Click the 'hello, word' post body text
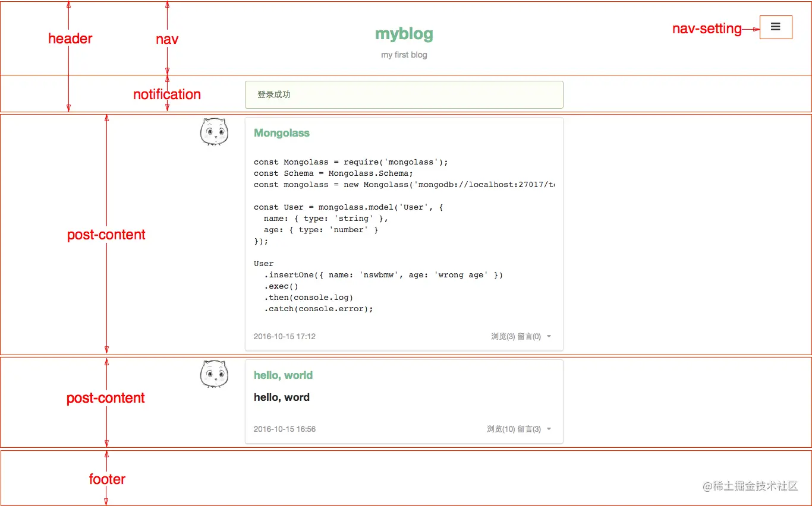Image resolution: width=812 pixels, height=506 pixels. coord(282,397)
